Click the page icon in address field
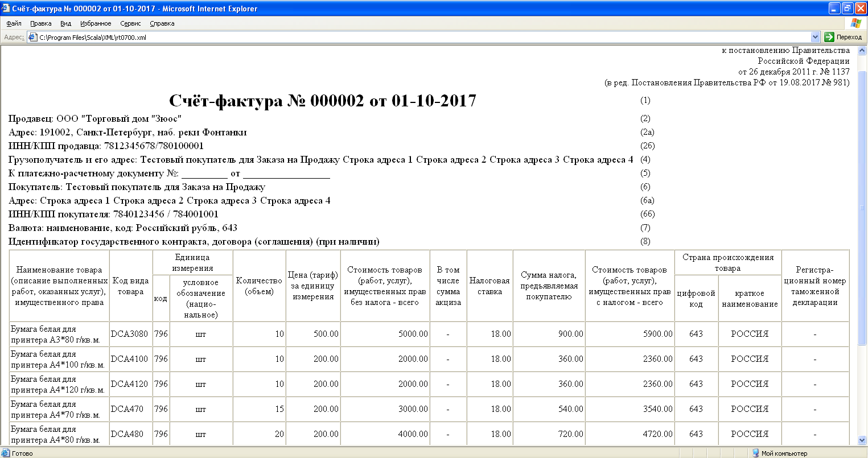Viewport: 868px width, 458px height. [32, 37]
